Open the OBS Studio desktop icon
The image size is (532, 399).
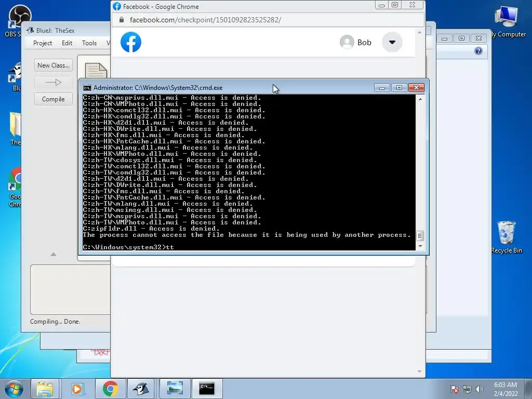(x=16, y=20)
